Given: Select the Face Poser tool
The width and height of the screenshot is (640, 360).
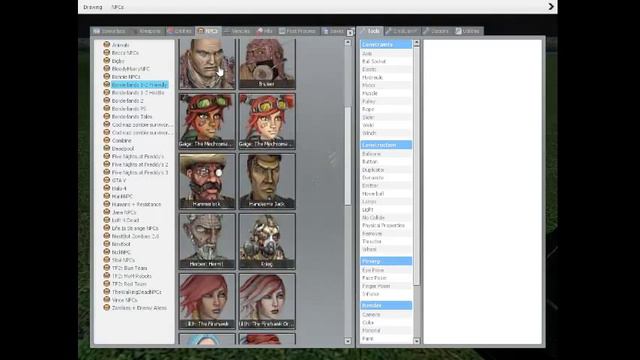Looking at the screenshot, I should (386, 278).
